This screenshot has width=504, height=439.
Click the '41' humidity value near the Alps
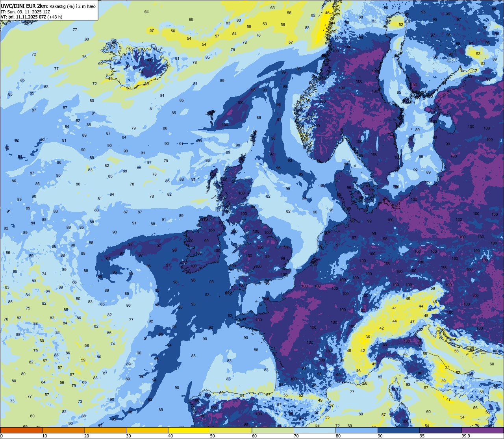[x=395, y=308]
